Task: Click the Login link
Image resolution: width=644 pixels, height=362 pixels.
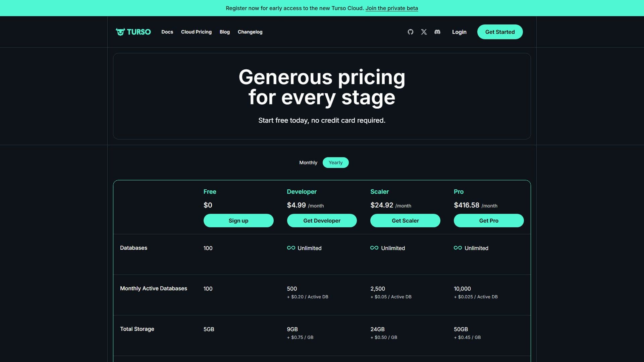Action: pyautogui.click(x=459, y=32)
